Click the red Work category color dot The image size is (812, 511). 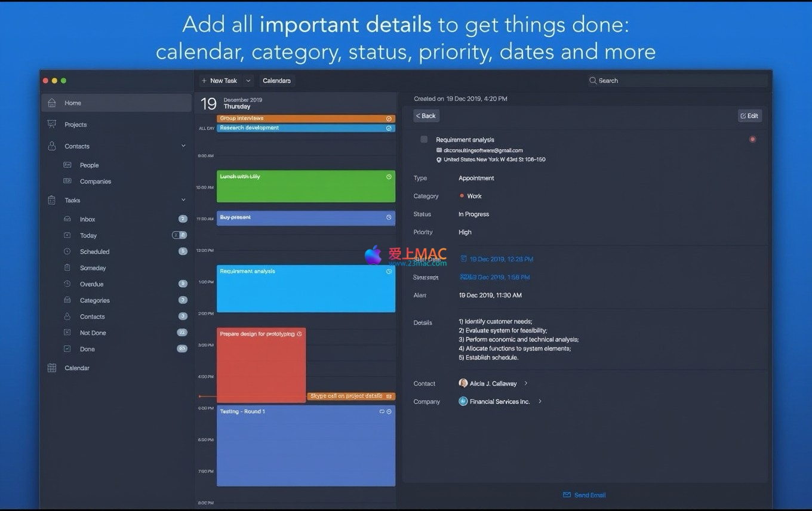[x=462, y=196]
